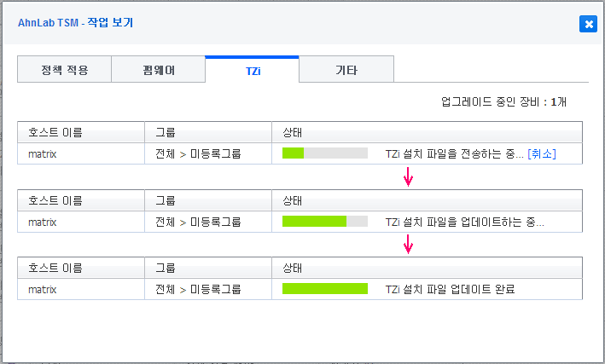Select 전체 > 미등록그룹 in the update-complete row

(x=198, y=289)
